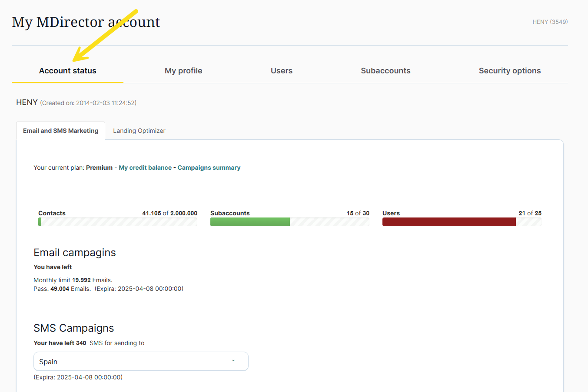Image resolution: width=588 pixels, height=392 pixels.
Task: Open the Subaccounts tab
Action: [385, 71]
